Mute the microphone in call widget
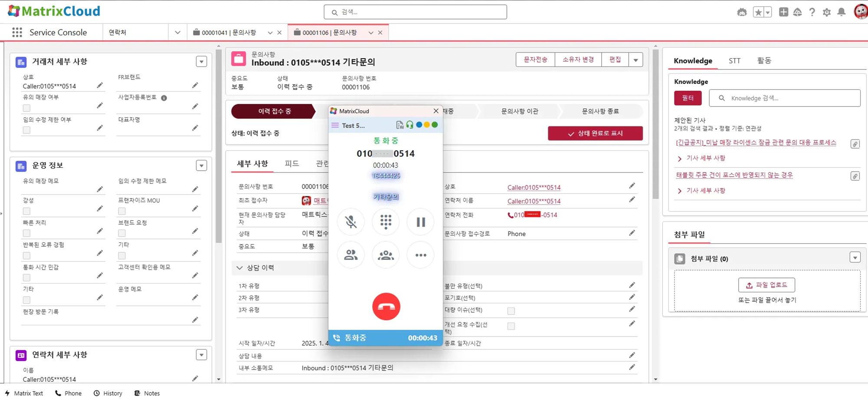The height and width of the screenshot is (400, 868). (x=351, y=222)
